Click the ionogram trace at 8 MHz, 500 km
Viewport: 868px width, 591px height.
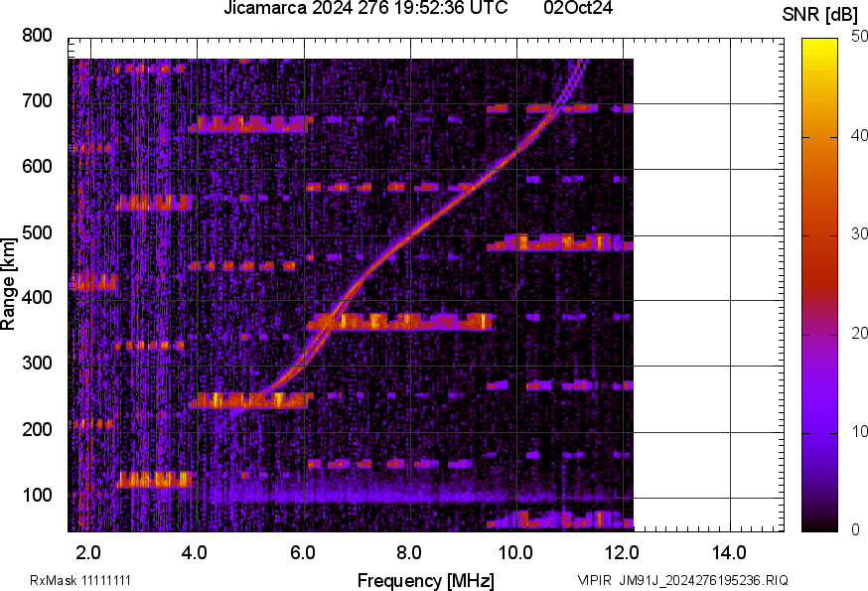(x=410, y=237)
